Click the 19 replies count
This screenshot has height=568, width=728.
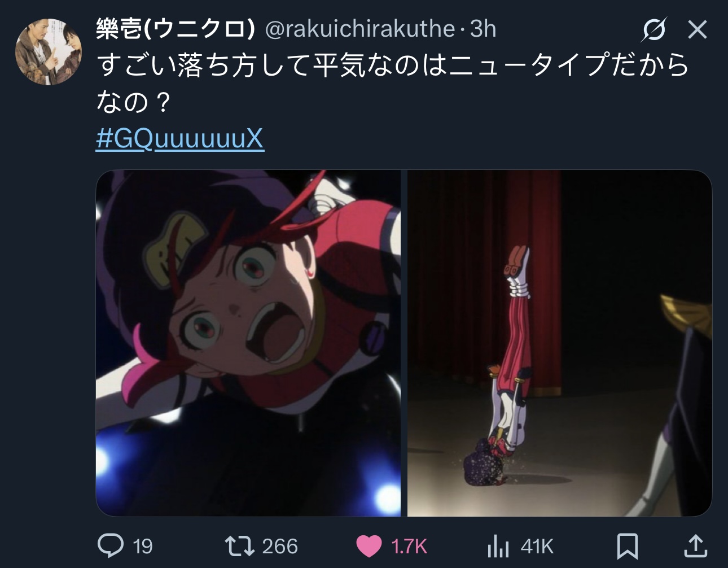click(143, 547)
